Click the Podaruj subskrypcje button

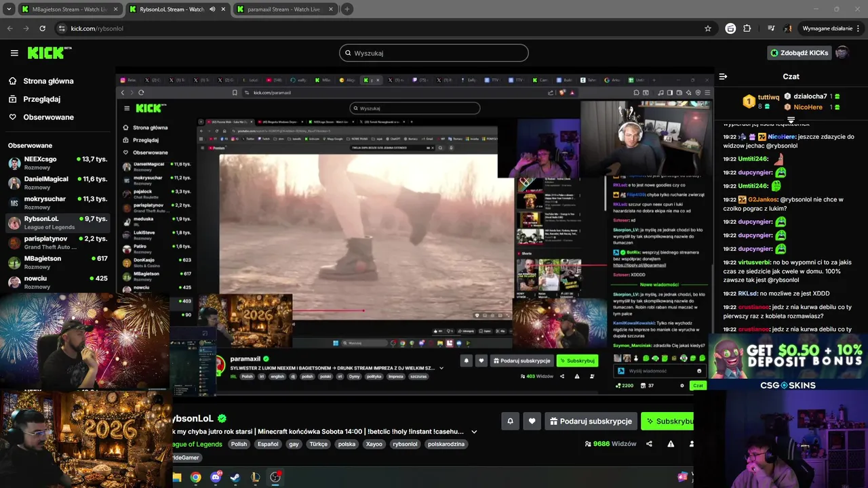pyautogui.click(x=591, y=421)
